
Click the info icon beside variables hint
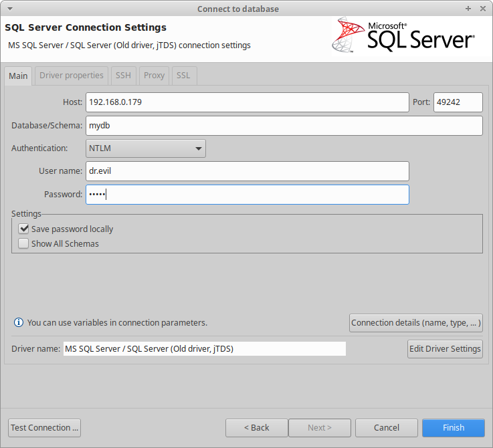pos(19,322)
